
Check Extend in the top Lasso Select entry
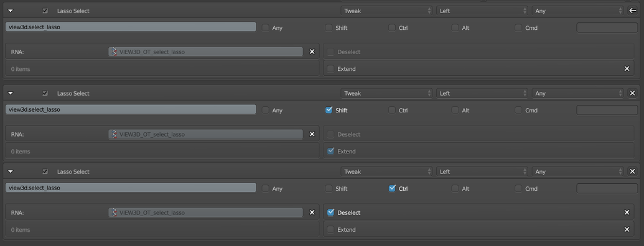[x=330, y=69]
